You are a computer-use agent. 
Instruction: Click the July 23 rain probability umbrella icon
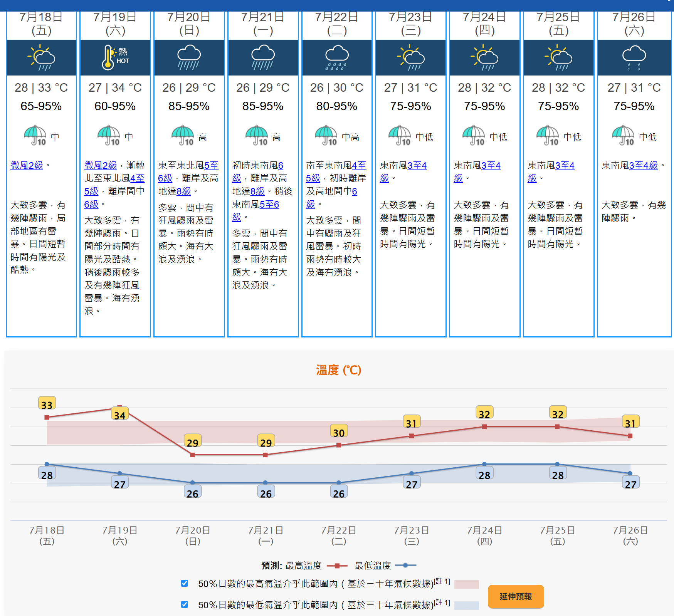(400, 135)
